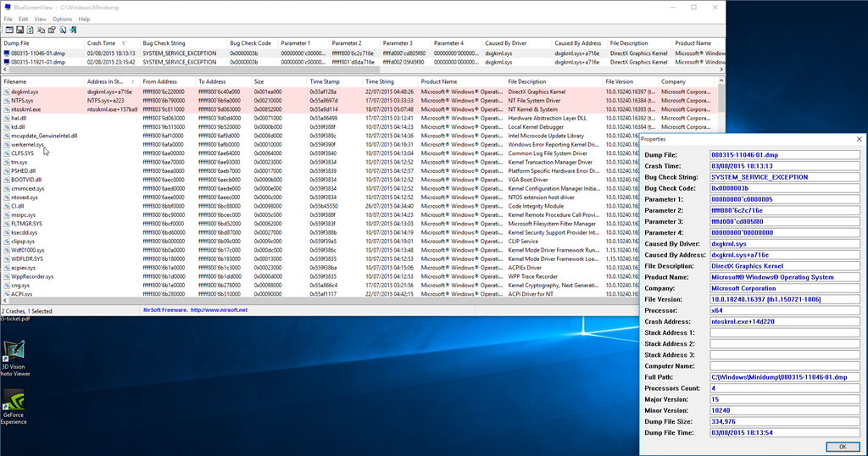Click the File Version value in Properties
Viewport: 868px width, 456px height.
[784, 299]
